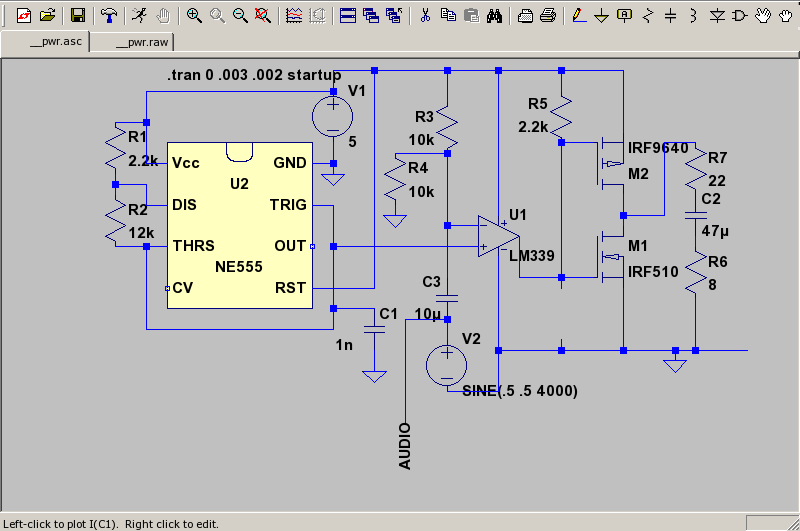Screen dimensions: 800x531
Task: Open print setup
Action: pos(525,16)
